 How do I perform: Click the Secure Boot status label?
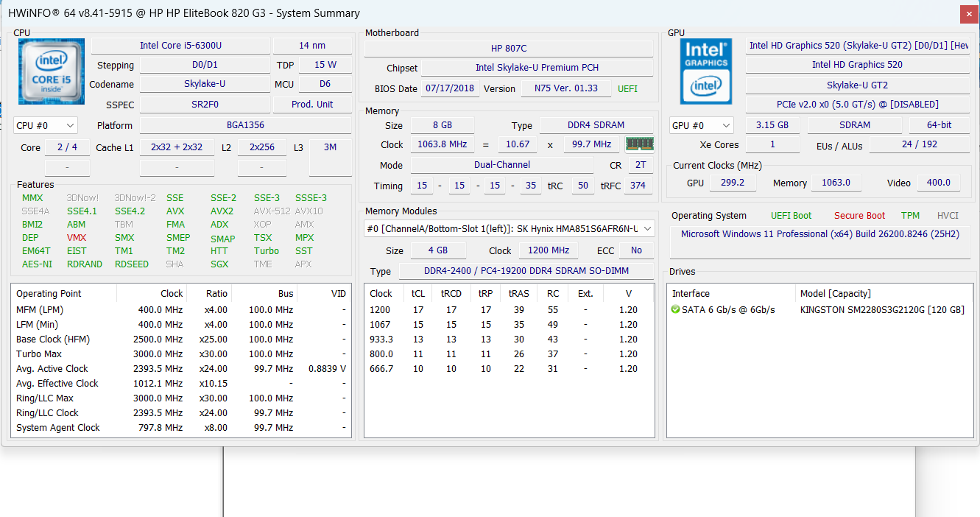pyautogui.click(x=859, y=216)
